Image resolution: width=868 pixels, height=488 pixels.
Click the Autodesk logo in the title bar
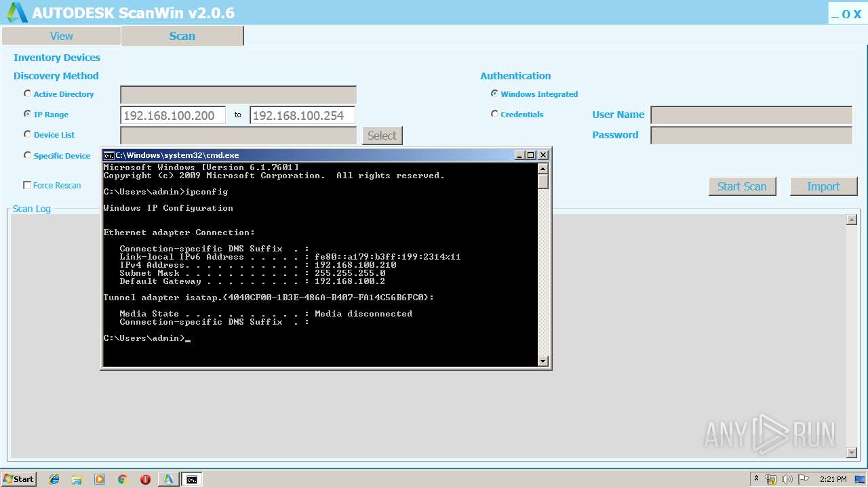click(17, 12)
